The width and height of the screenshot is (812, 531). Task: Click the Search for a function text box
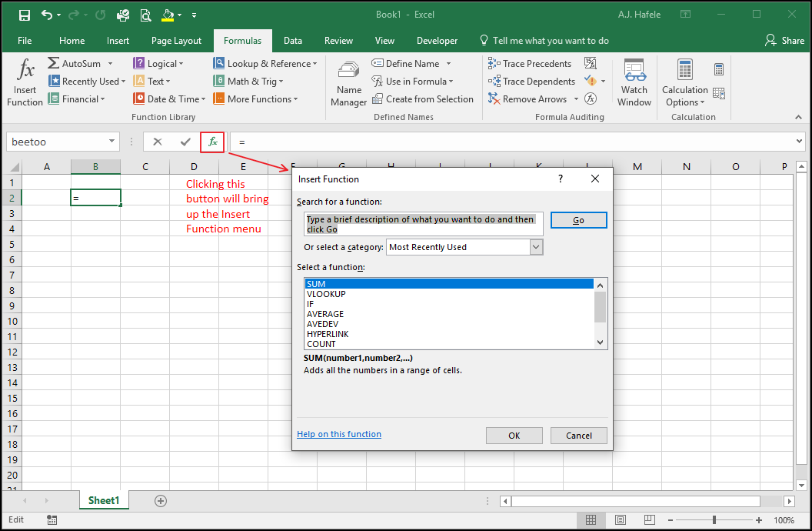424,224
